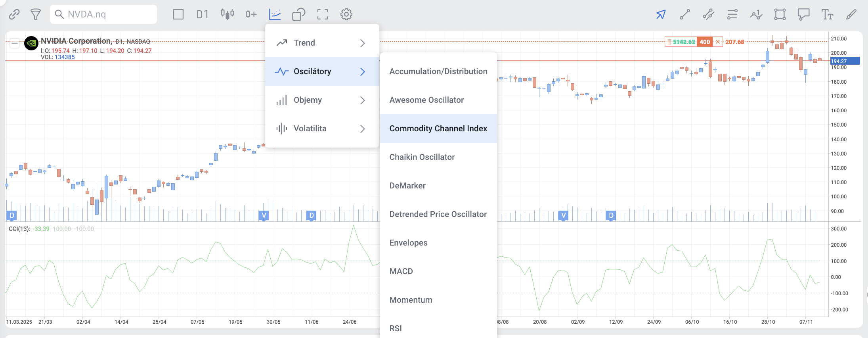Click the add-order candle plus icon
868x338 pixels.
coord(251,15)
